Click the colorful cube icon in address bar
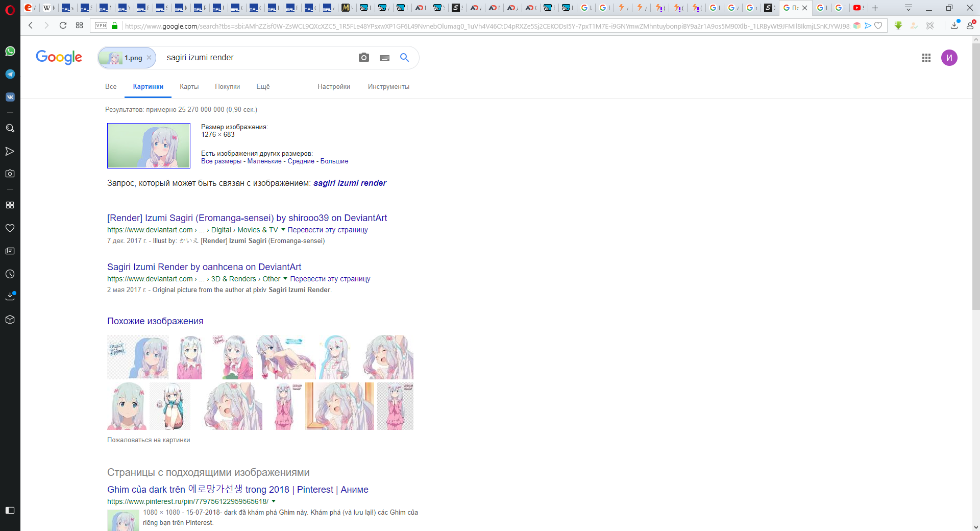980x531 pixels. [x=857, y=26]
